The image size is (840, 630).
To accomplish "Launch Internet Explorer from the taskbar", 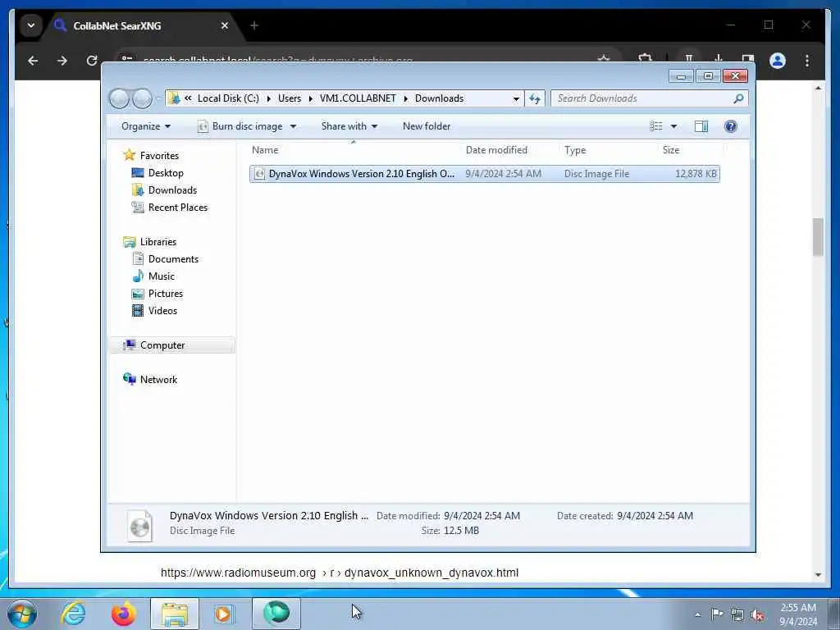I will (73, 613).
